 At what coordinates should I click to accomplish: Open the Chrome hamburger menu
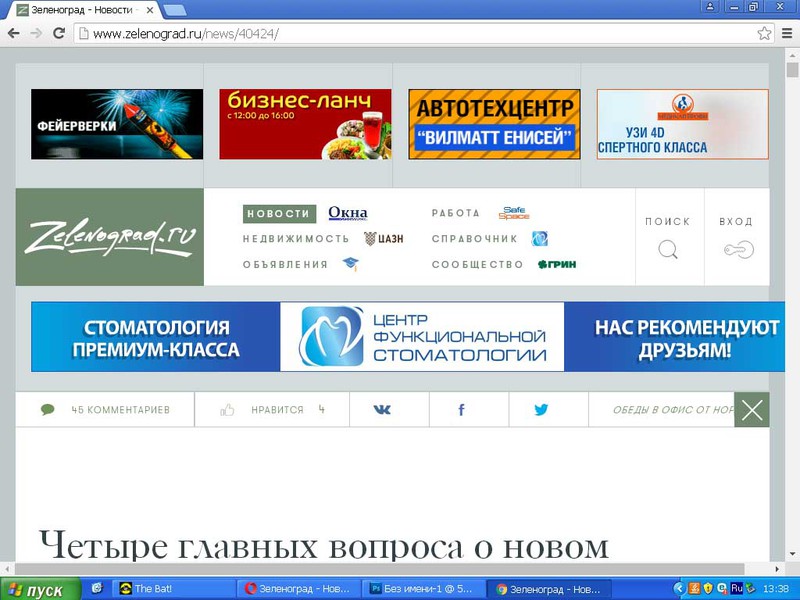787,33
